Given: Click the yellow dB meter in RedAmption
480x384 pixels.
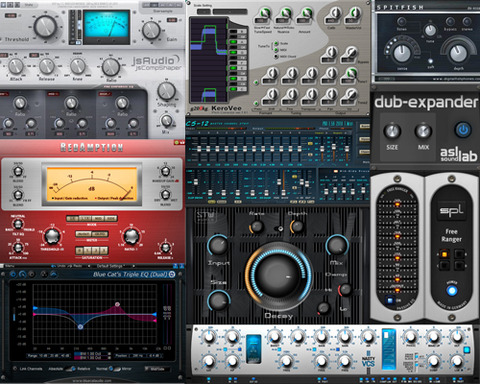Looking at the screenshot, I should 92,184.
